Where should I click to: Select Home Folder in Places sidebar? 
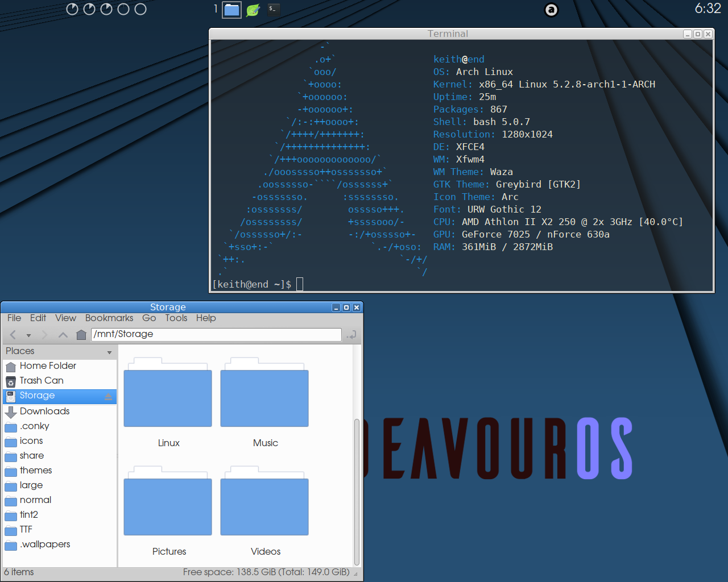click(60, 366)
